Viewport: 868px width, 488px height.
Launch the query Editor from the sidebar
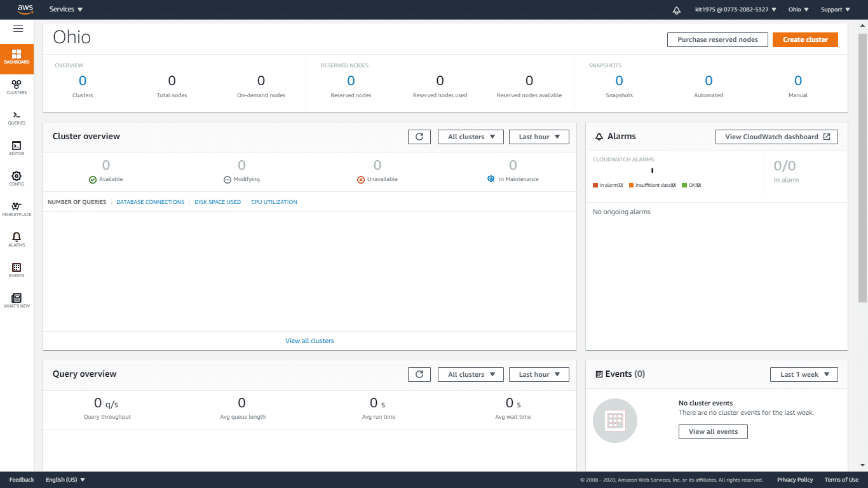coord(17,147)
